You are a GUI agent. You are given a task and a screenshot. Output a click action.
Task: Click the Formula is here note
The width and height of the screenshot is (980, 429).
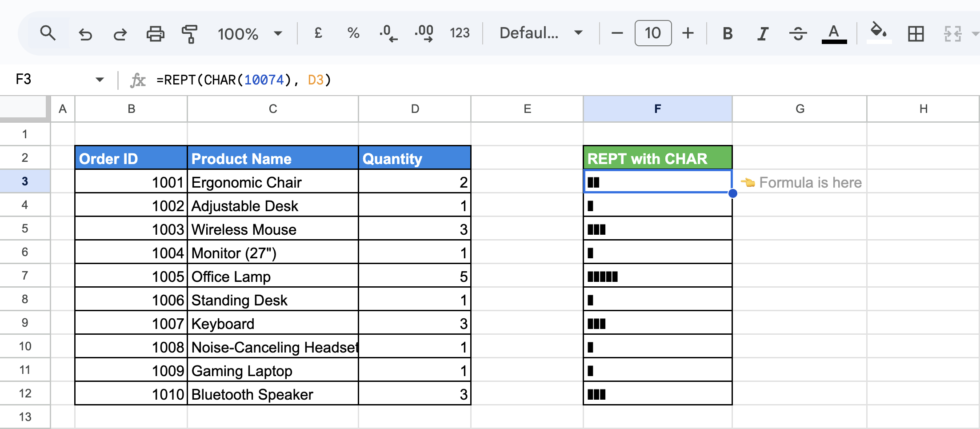coord(801,182)
